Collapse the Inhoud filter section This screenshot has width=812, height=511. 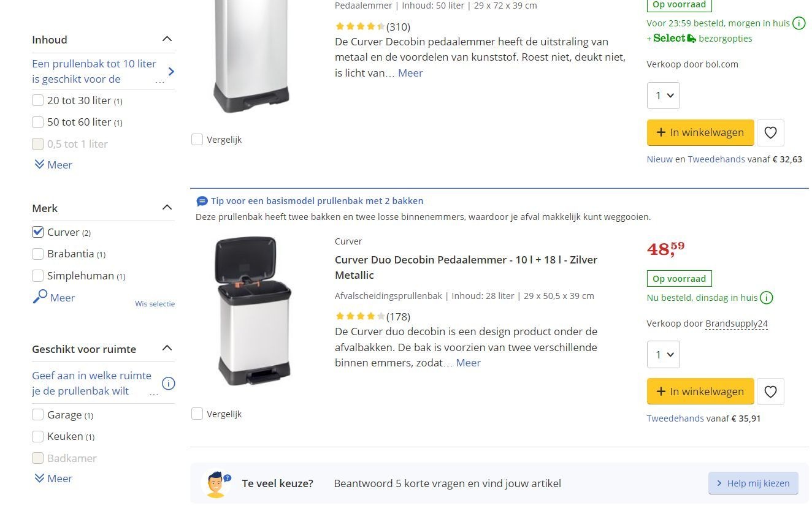167,39
